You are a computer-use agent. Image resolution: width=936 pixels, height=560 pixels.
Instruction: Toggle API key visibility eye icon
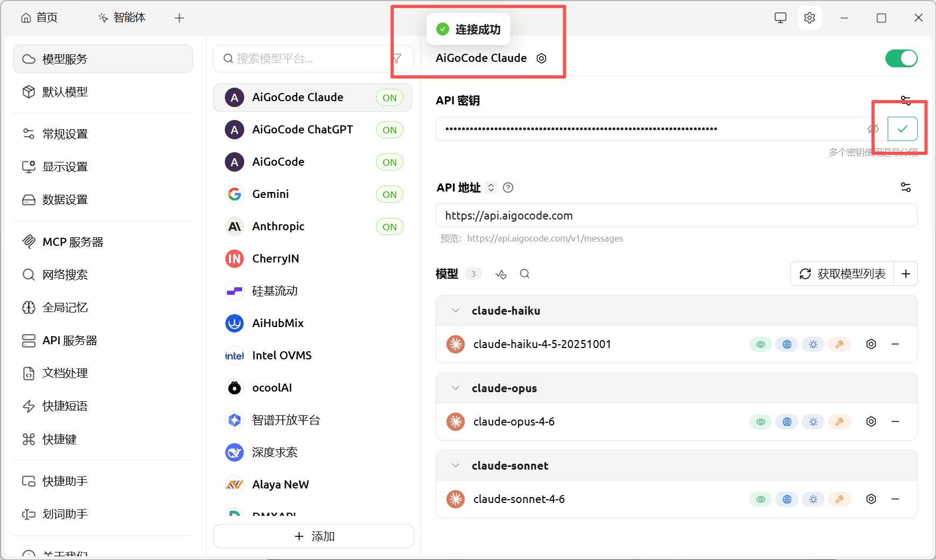[873, 129]
